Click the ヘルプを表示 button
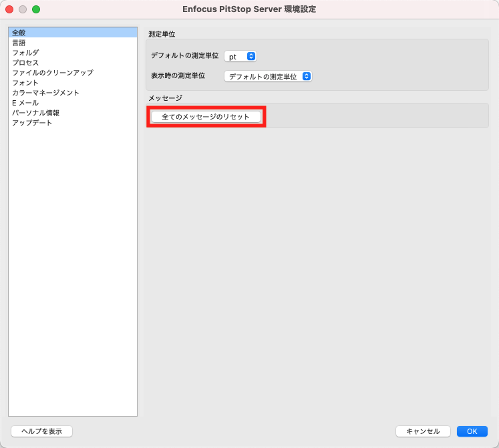 (x=41, y=431)
